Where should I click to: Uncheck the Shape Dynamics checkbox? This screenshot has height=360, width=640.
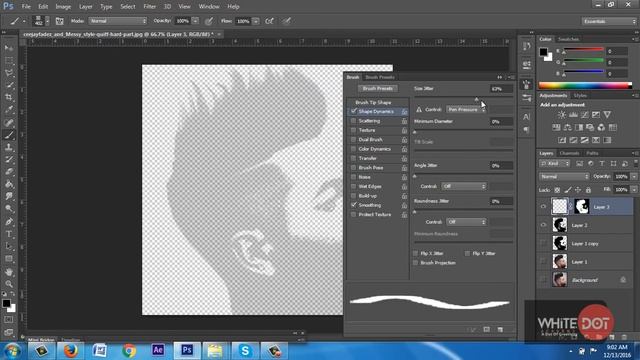(353, 111)
